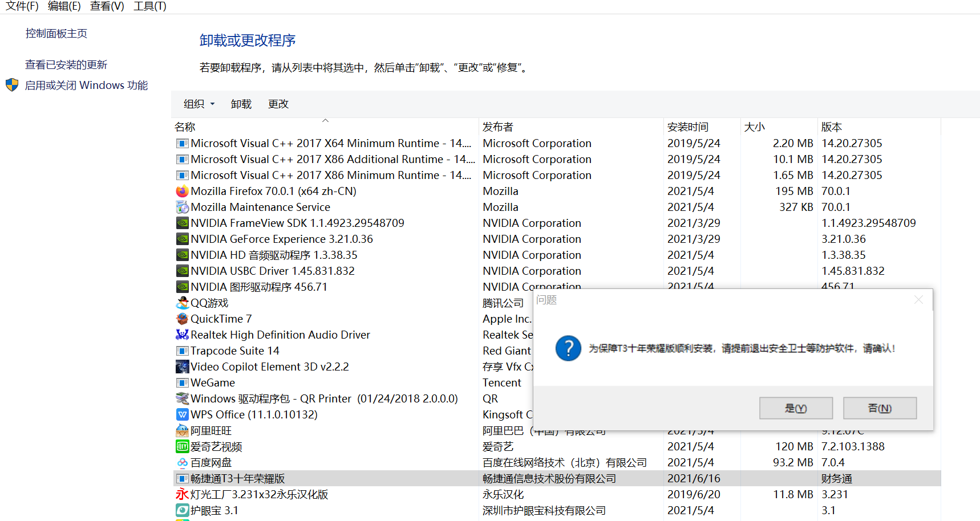Click the NVIDIA GeForce Experience icon
Image resolution: width=980 pixels, height=521 pixels.
182,239
